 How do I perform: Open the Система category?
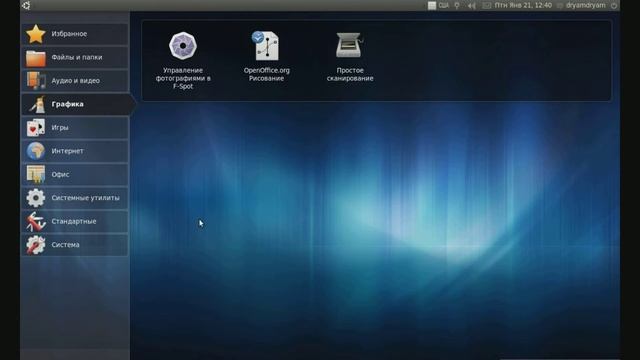coord(75,245)
